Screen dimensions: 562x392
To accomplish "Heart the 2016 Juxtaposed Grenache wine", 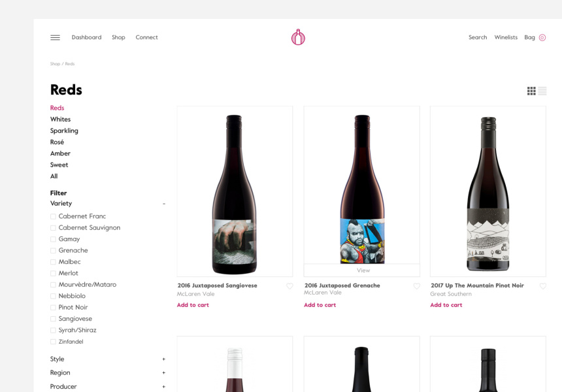I will [x=416, y=286].
